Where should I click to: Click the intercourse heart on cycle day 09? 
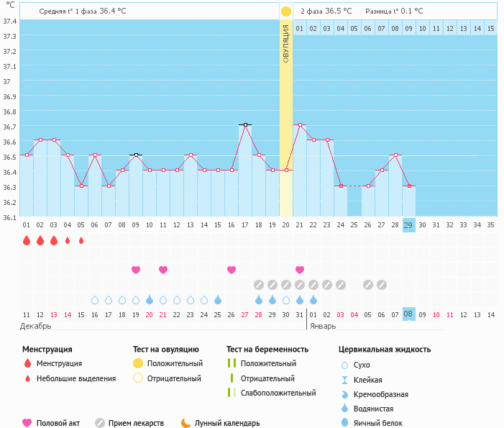(x=136, y=270)
